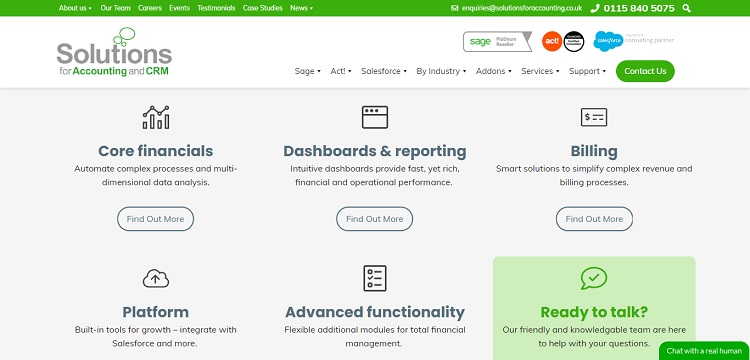The width and height of the screenshot is (750, 360).
Task: Click the 'Automate complex processes' description text
Action: click(155, 175)
